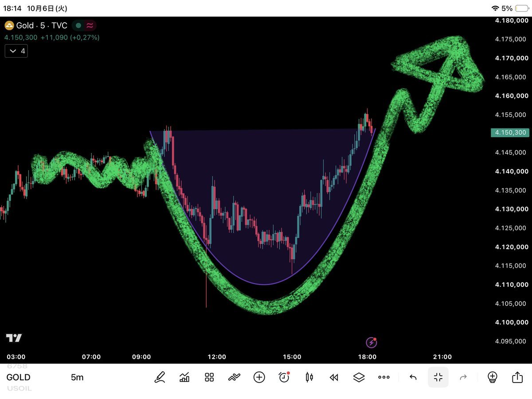Tap the green market status dot
532x399 pixels.
pyautogui.click(x=78, y=26)
